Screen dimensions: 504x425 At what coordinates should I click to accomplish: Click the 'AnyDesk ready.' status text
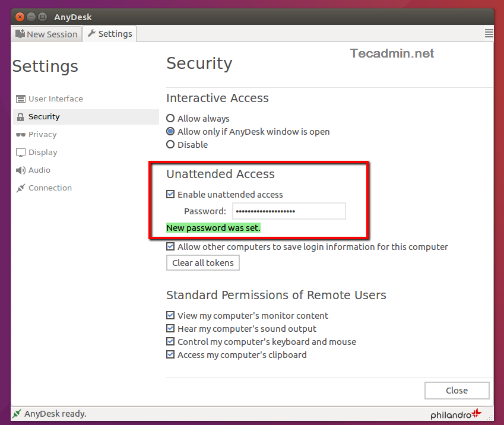click(55, 414)
